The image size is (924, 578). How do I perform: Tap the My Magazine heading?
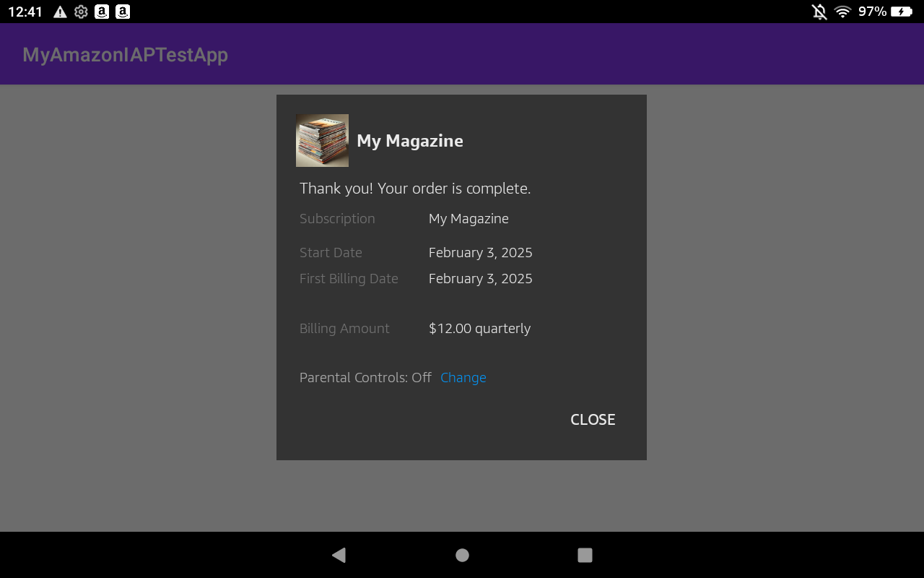pos(410,141)
